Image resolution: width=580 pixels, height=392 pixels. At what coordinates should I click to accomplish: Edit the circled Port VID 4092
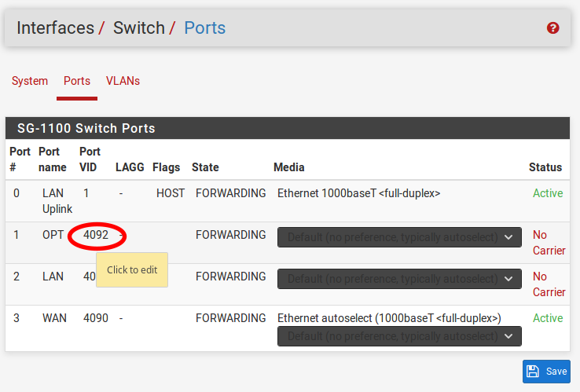pos(96,235)
